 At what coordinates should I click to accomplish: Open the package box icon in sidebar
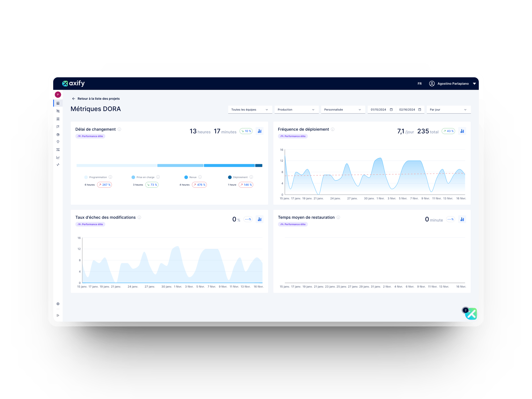[x=58, y=135]
